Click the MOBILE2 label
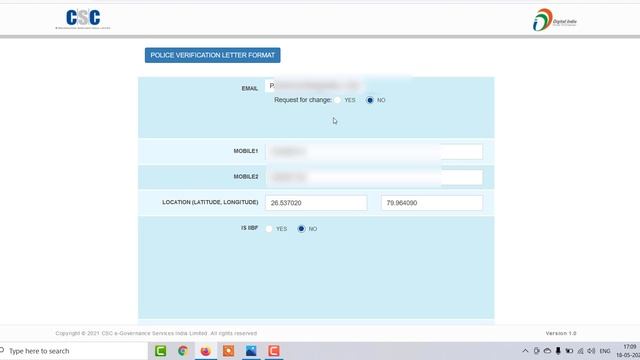The width and height of the screenshot is (640, 360). [x=246, y=177]
